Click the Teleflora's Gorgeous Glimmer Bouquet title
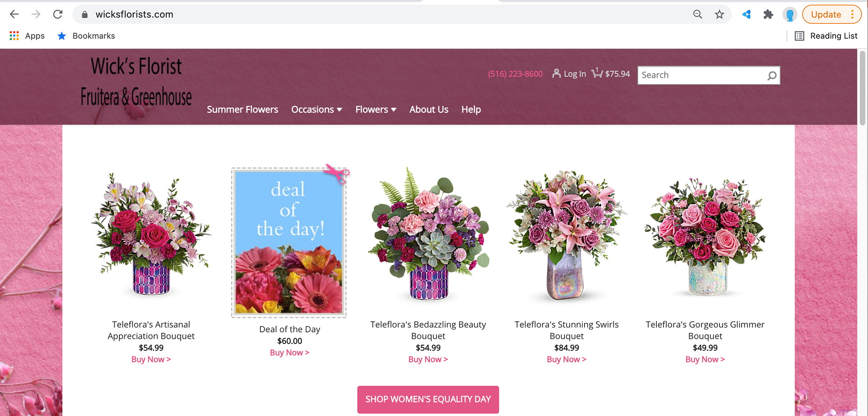 (x=705, y=330)
